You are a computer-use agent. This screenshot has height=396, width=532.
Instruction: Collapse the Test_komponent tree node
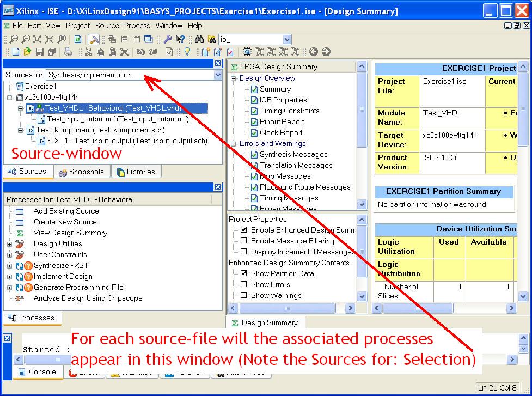coord(20,130)
